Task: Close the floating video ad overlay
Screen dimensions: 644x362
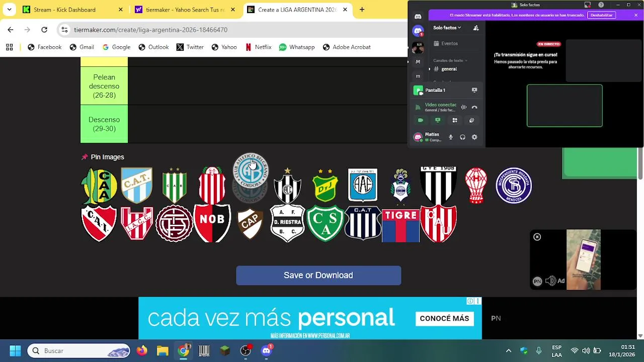Action: pos(537,237)
